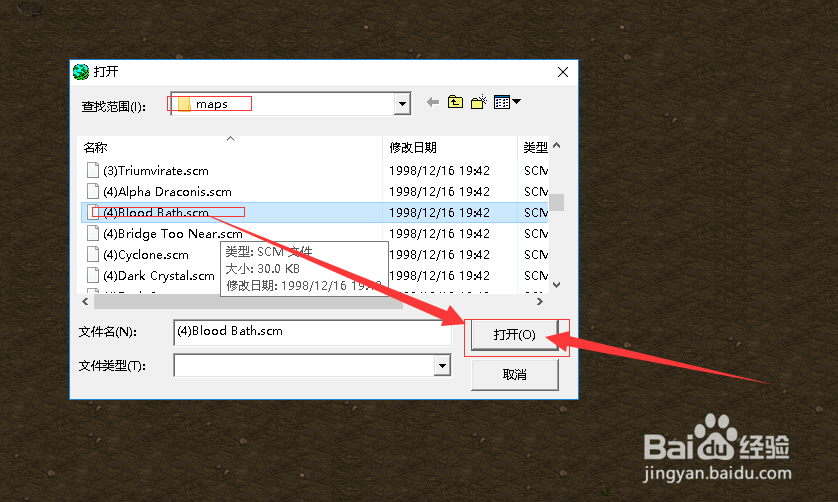The image size is (838, 502).
Task: Click the date cell of (4)Alpha Draconis.scm
Action: [439, 191]
